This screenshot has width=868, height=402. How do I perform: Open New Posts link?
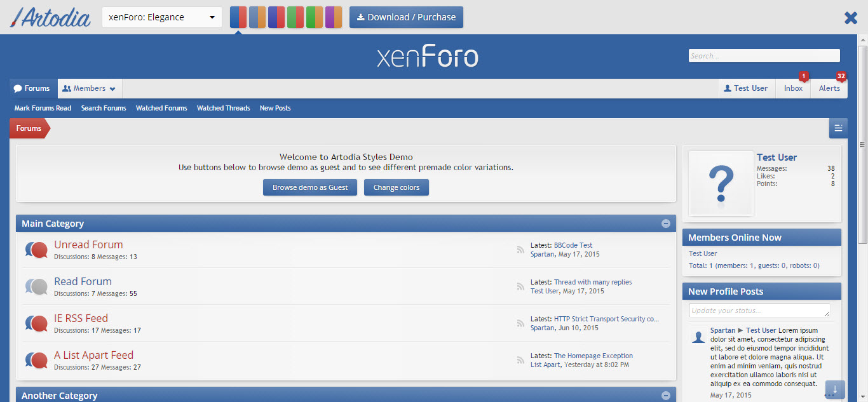(x=275, y=108)
